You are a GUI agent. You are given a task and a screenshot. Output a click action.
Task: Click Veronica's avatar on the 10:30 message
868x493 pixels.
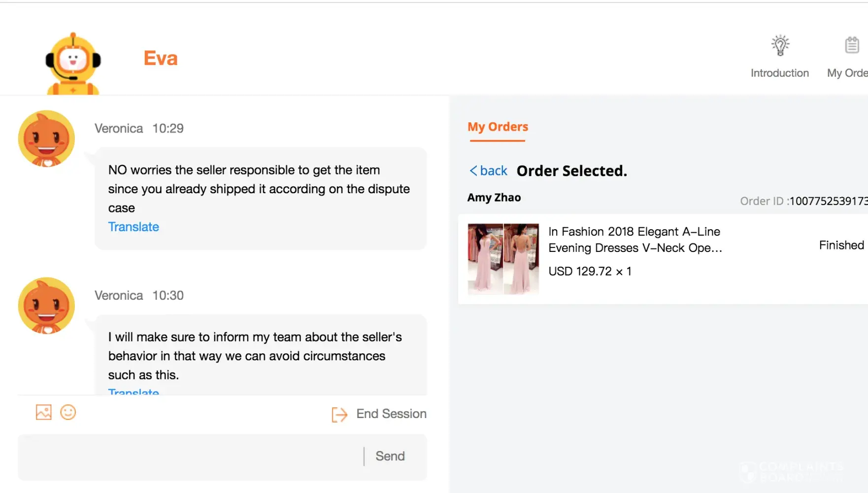[46, 306]
